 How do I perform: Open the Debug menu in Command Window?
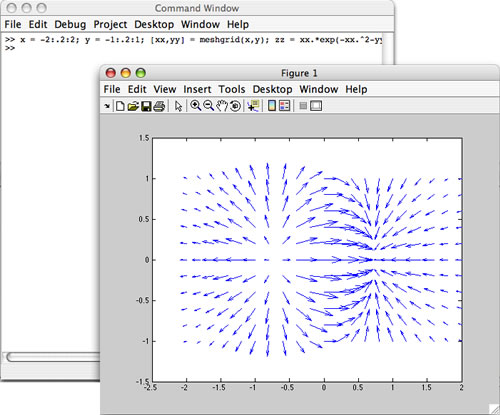(70, 24)
